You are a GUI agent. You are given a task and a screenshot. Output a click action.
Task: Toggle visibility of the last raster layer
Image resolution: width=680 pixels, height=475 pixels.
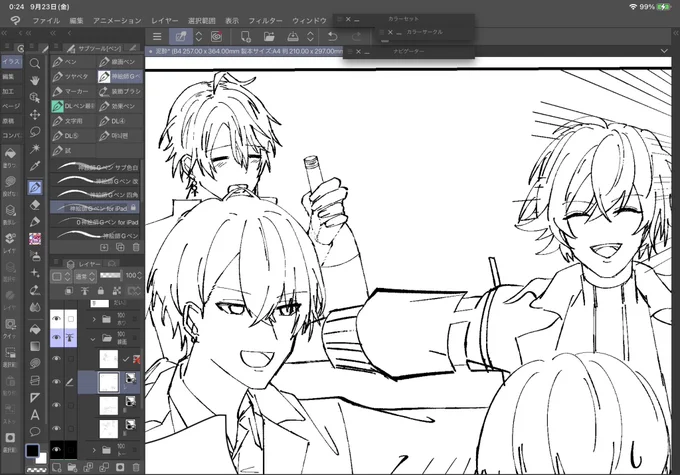56,428
